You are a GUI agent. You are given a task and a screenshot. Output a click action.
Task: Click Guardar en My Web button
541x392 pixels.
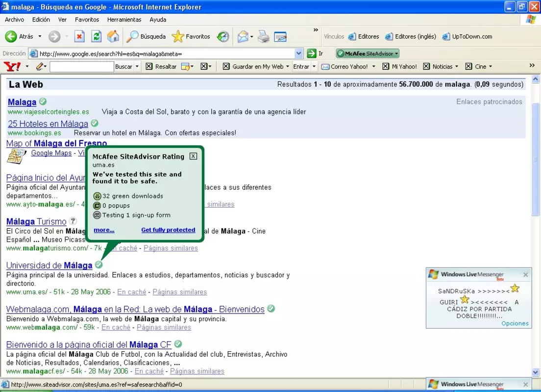tap(253, 67)
